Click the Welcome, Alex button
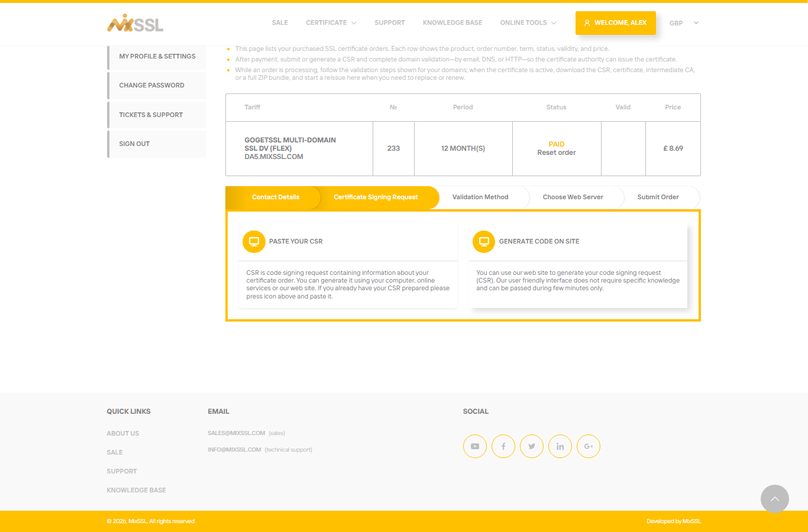Image resolution: width=808 pixels, height=532 pixels. (616, 23)
